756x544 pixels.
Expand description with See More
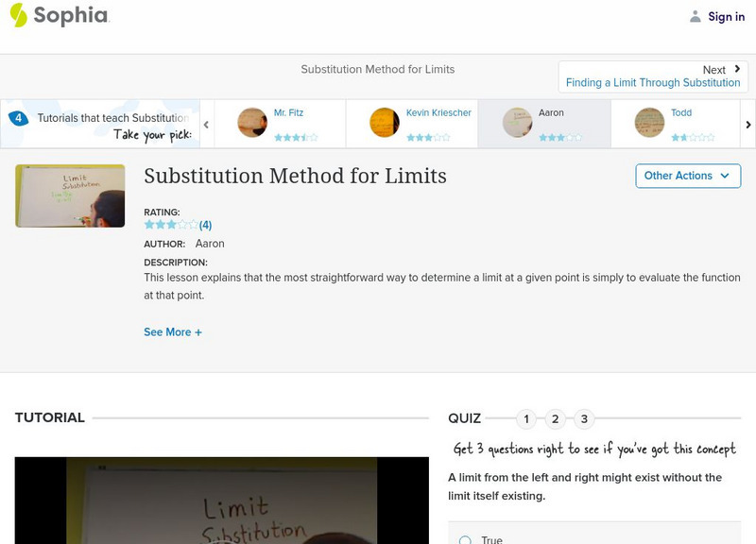tap(173, 332)
